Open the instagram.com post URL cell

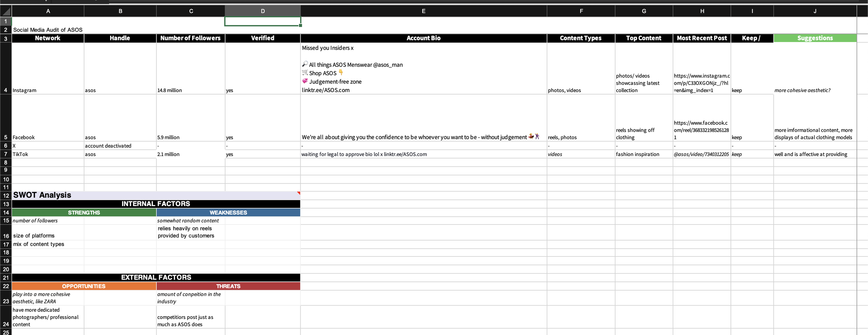tap(702, 68)
